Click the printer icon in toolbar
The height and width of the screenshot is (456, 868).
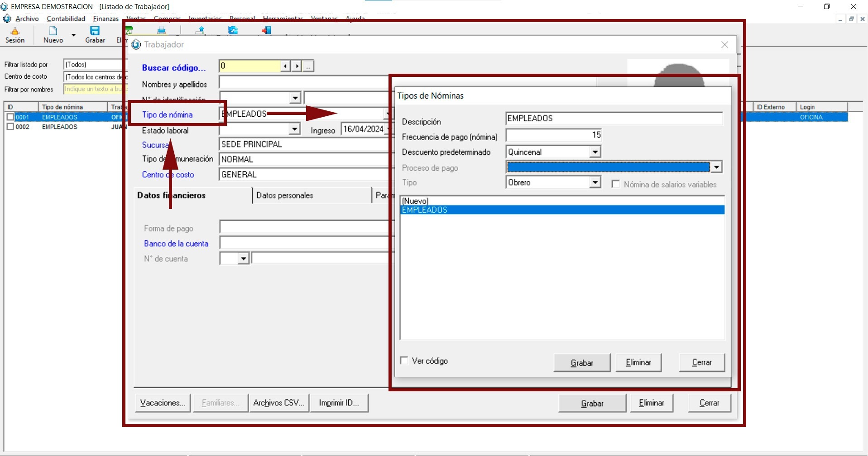click(x=162, y=30)
